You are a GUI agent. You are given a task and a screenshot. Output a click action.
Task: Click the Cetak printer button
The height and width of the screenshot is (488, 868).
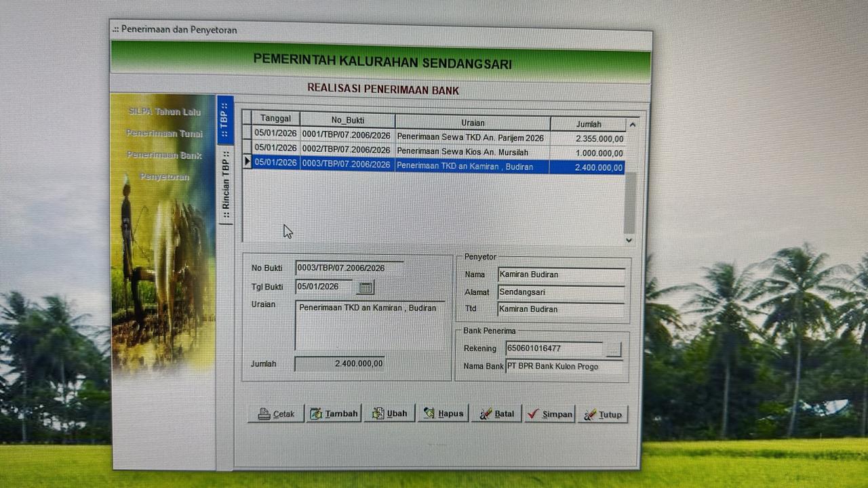point(276,413)
